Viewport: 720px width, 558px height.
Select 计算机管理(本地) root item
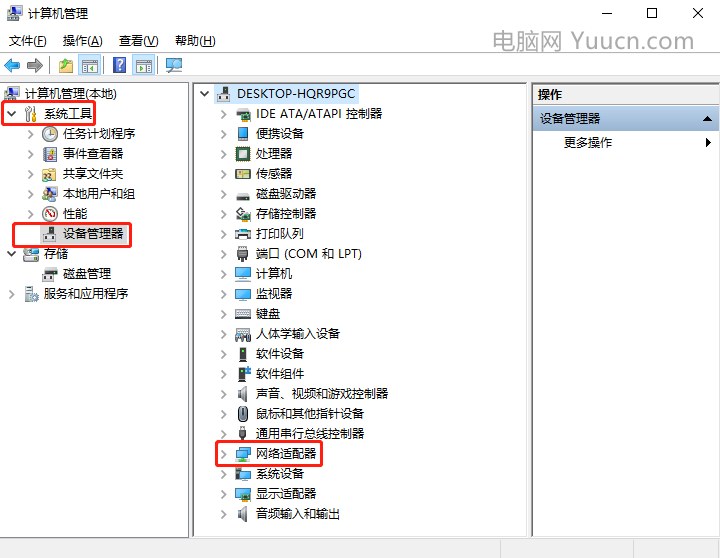pyautogui.click(x=71, y=94)
